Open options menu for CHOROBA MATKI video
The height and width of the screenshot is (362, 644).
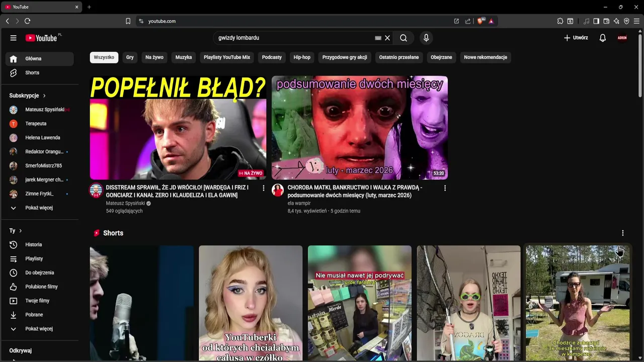(445, 188)
